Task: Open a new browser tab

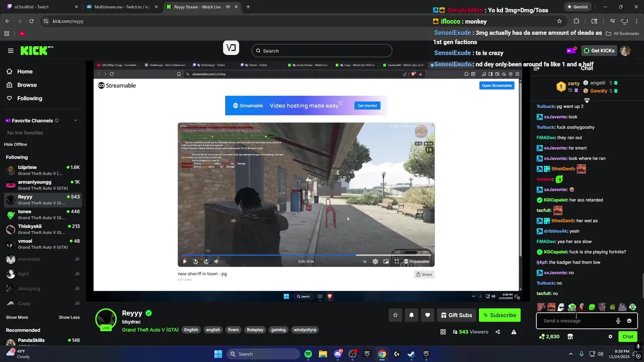Action: [248, 7]
